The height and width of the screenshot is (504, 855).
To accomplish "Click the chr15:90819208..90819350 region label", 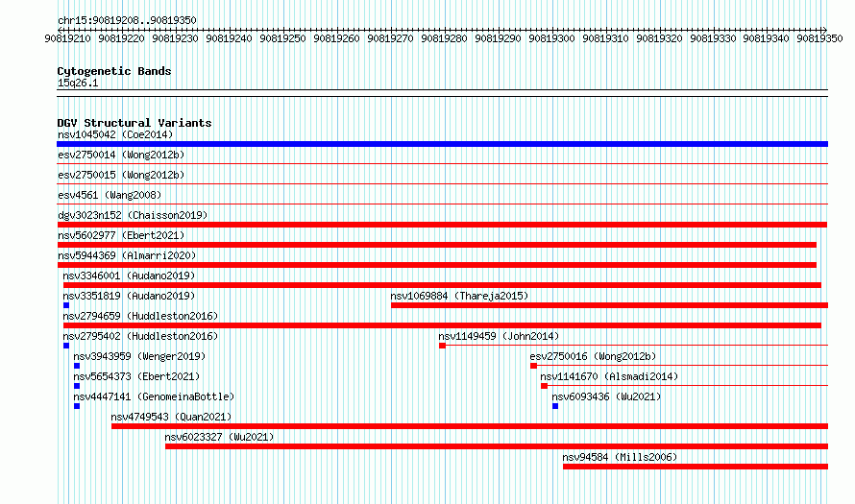I will [x=127, y=20].
